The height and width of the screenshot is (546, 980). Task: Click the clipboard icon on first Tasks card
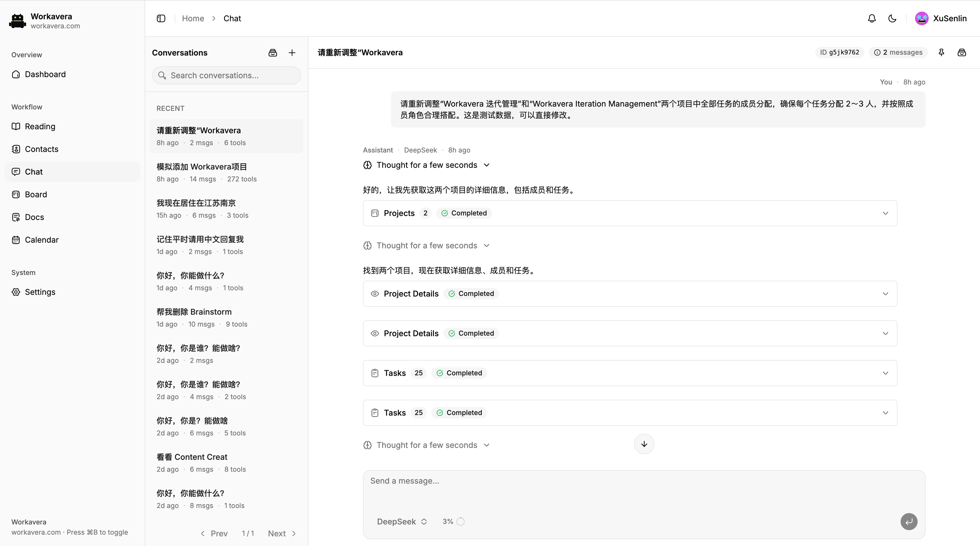pos(375,373)
